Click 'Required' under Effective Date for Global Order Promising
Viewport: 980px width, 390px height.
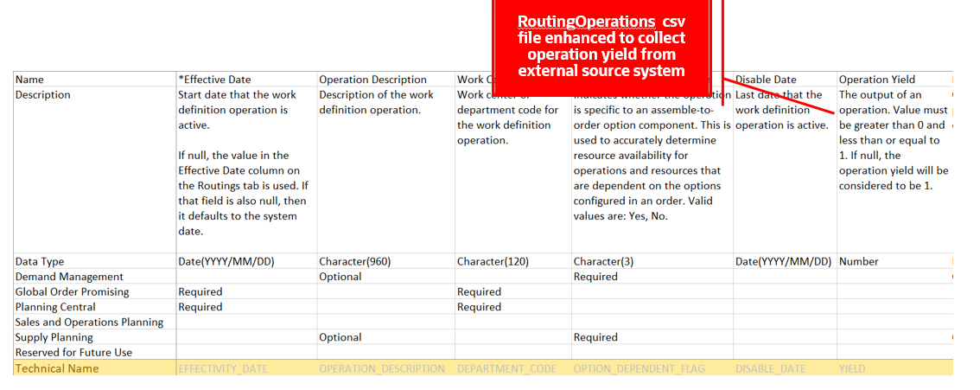247,292
